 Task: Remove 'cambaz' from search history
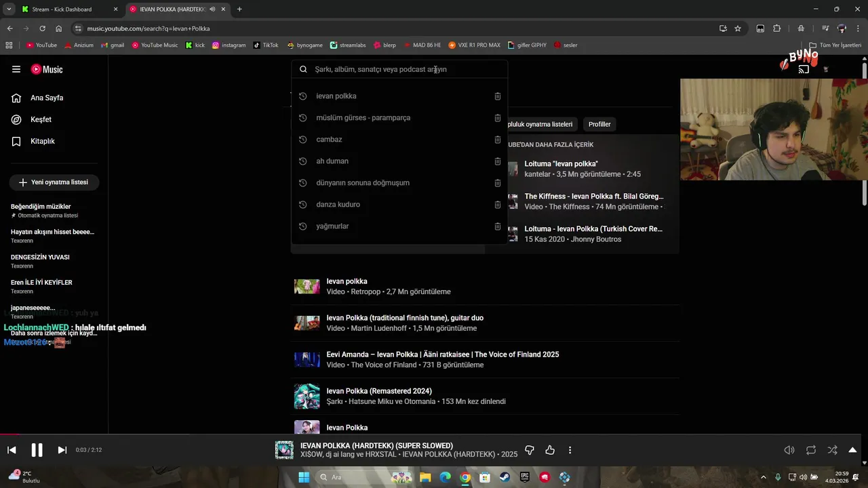[x=497, y=140]
